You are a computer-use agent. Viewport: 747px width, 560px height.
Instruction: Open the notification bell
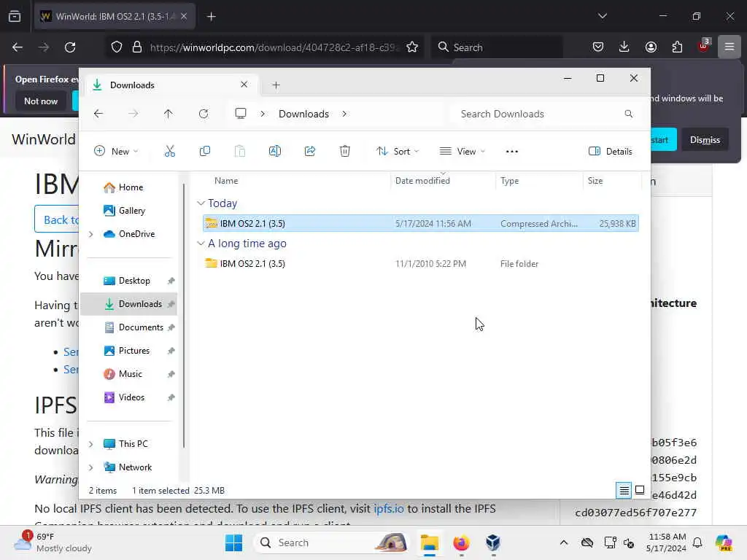click(x=697, y=542)
